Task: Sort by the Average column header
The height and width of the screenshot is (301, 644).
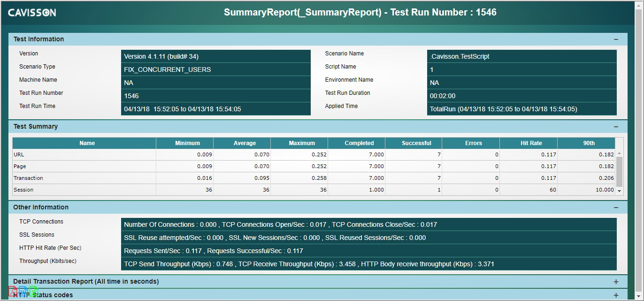Action: coord(245,143)
